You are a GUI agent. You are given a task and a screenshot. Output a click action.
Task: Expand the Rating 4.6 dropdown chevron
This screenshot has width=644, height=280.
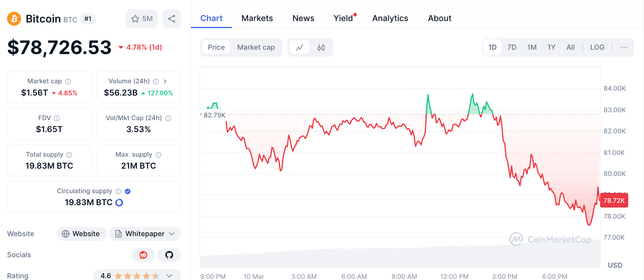click(169, 276)
